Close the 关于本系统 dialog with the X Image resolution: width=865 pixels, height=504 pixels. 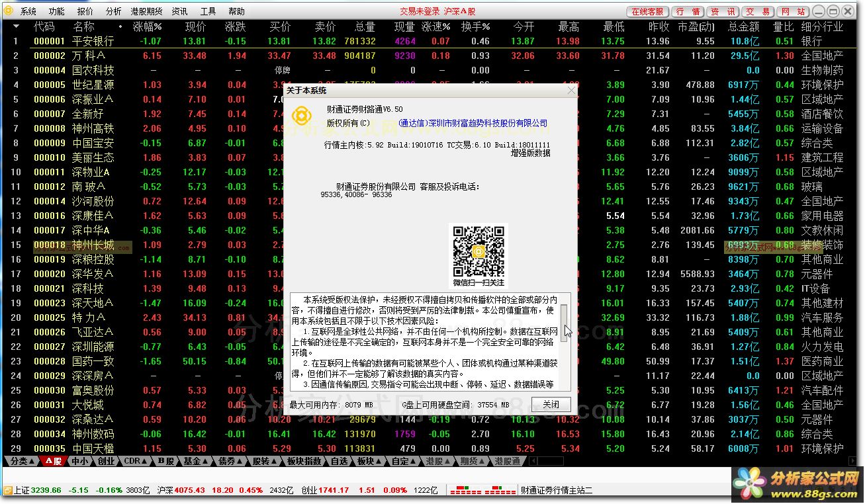571,91
